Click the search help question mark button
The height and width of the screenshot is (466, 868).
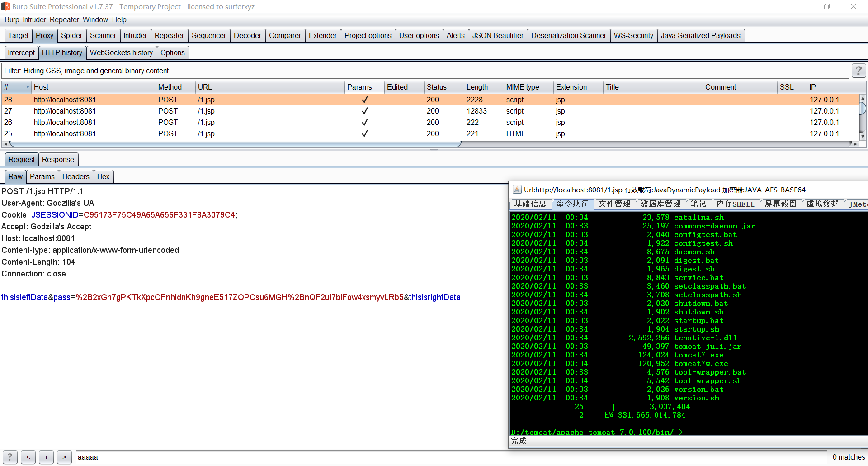coord(10,457)
